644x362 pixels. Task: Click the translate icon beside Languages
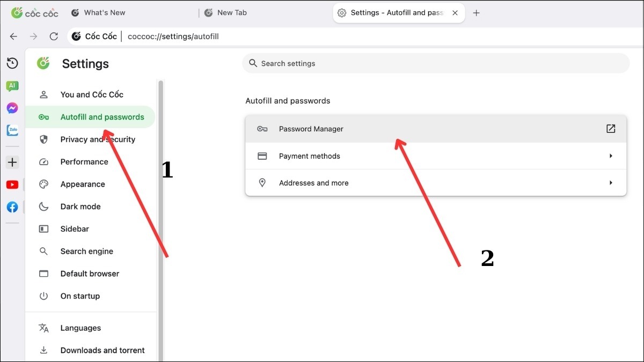coord(44,328)
